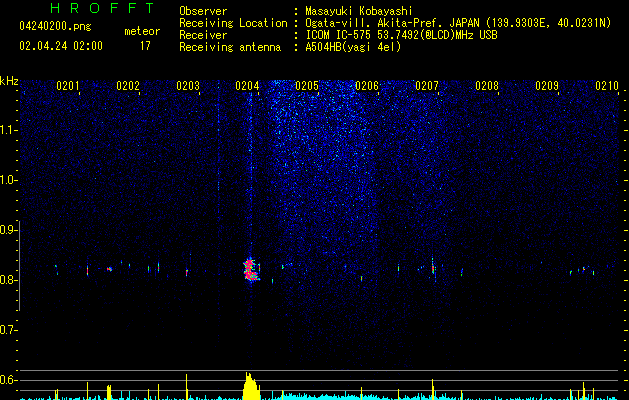Pick the 0208 time marker
629x400 pixels.
[x=487, y=86]
